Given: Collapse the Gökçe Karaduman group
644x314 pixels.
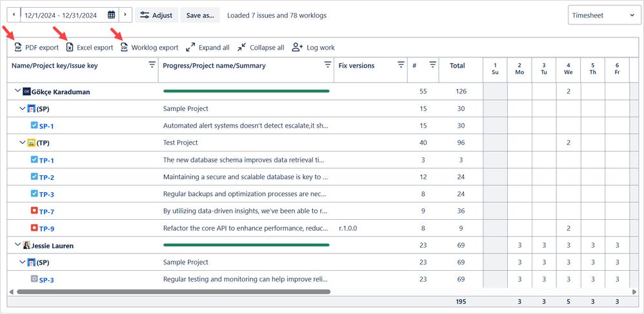Looking at the screenshot, I should 17,91.
